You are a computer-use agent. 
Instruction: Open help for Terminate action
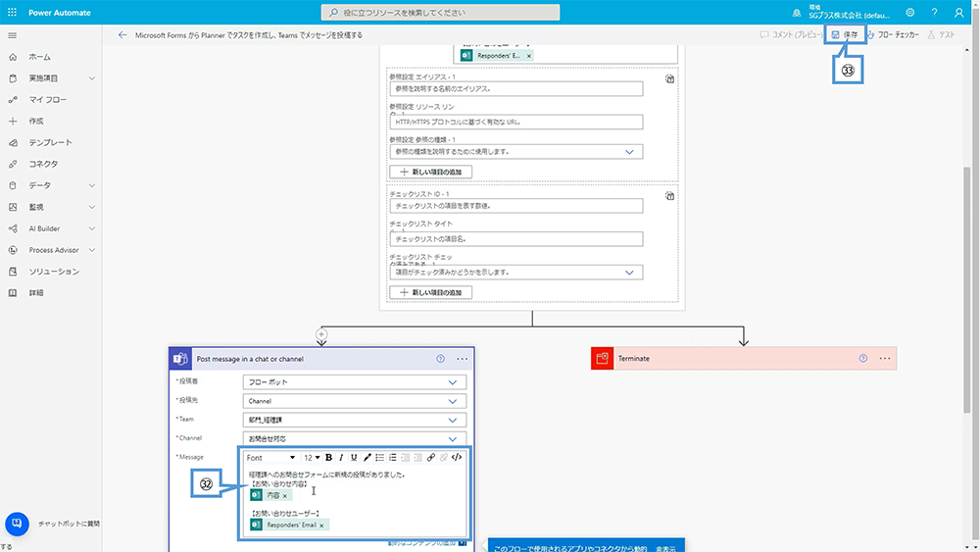[x=863, y=358]
